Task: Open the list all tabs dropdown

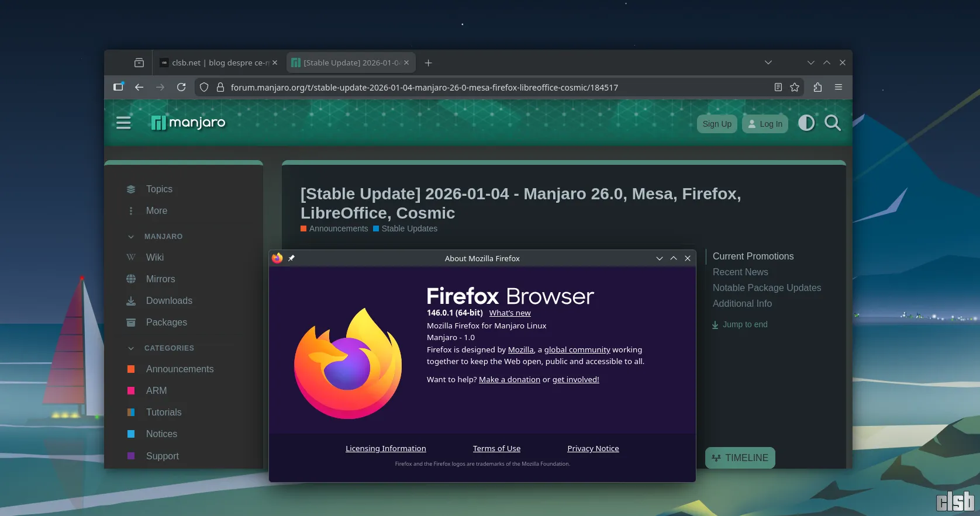Action: (768, 63)
